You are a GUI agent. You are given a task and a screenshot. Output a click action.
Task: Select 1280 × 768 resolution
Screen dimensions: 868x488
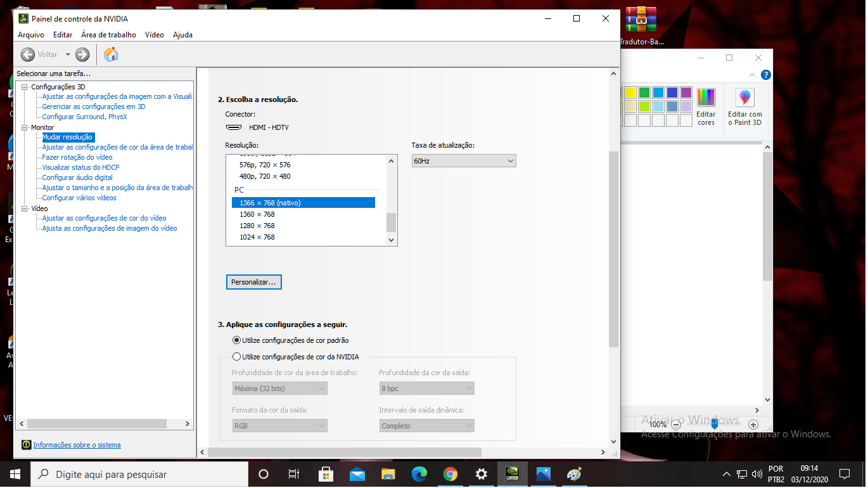click(x=257, y=226)
